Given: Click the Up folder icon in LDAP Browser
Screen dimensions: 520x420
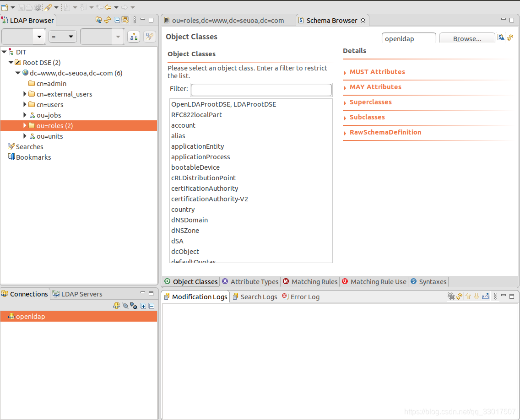Looking at the screenshot, I should tap(98, 20).
